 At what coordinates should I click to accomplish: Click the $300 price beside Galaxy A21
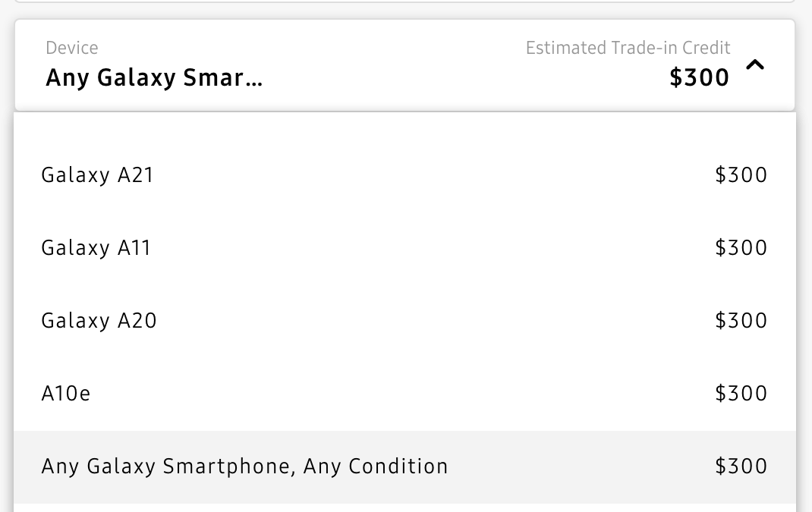(x=741, y=175)
